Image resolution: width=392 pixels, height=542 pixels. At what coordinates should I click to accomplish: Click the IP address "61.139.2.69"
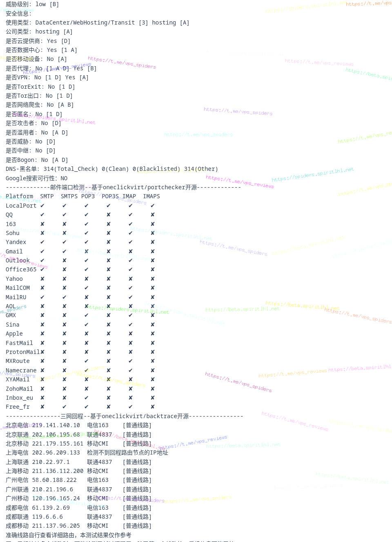(51, 508)
